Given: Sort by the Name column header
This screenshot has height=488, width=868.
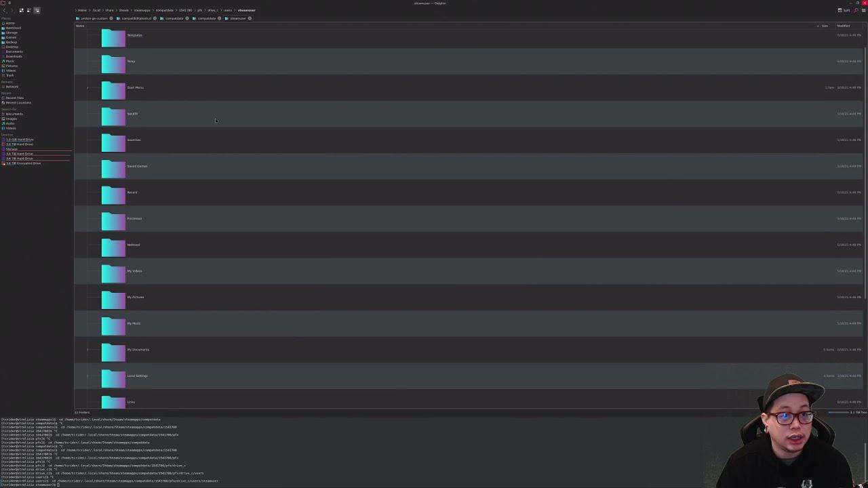Looking at the screenshot, I should click(x=80, y=26).
